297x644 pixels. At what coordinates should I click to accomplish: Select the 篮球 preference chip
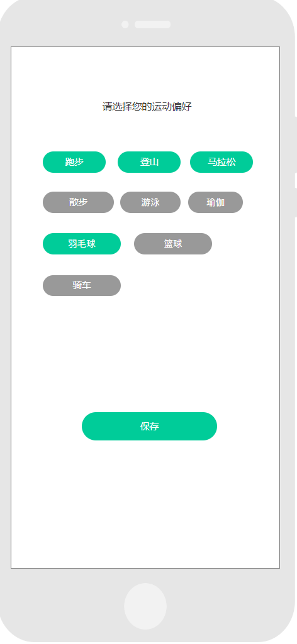point(173,244)
